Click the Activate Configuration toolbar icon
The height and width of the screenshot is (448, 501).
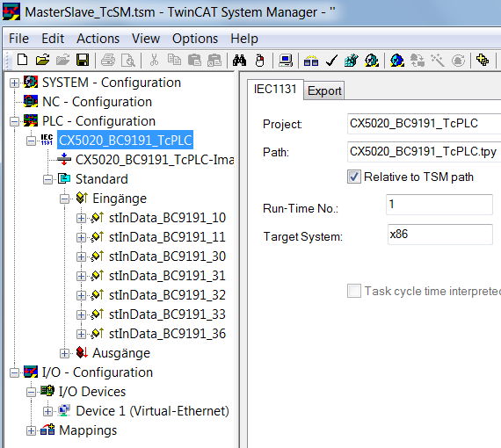(352, 60)
